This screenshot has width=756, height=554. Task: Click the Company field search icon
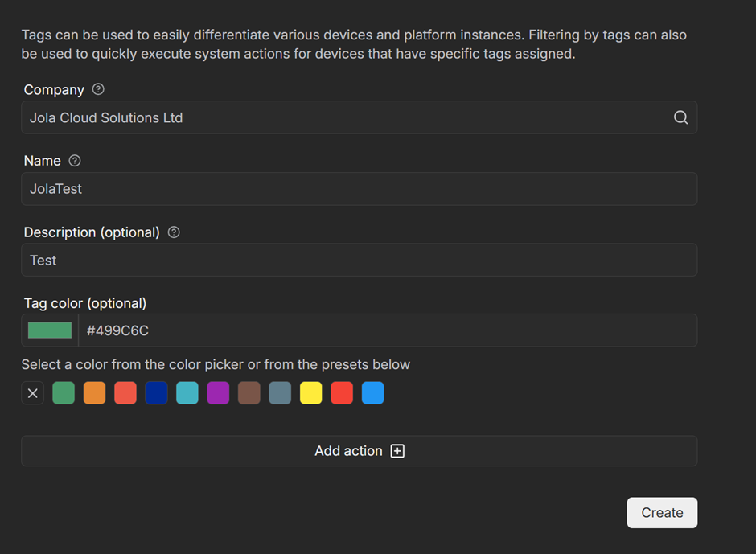click(x=680, y=117)
